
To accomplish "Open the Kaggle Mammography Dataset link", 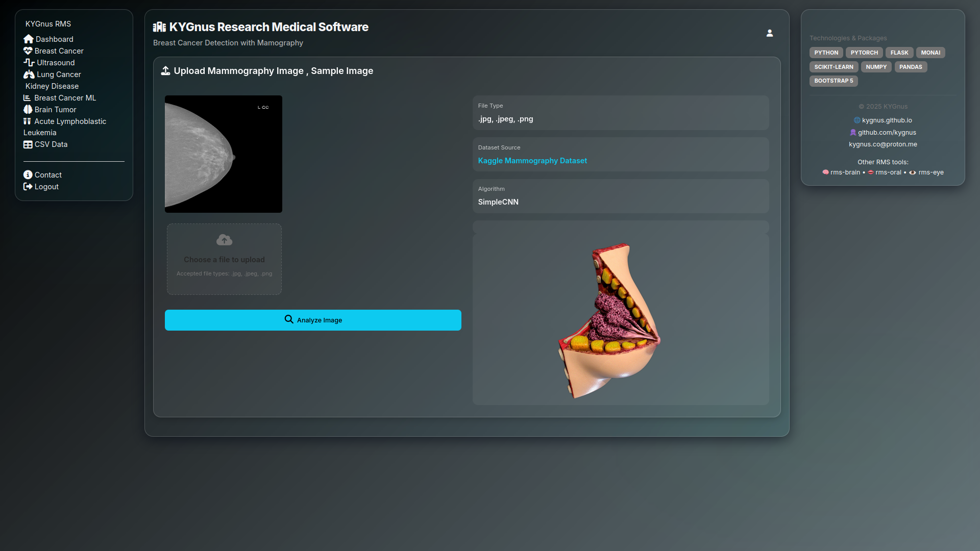I will tap(532, 161).
